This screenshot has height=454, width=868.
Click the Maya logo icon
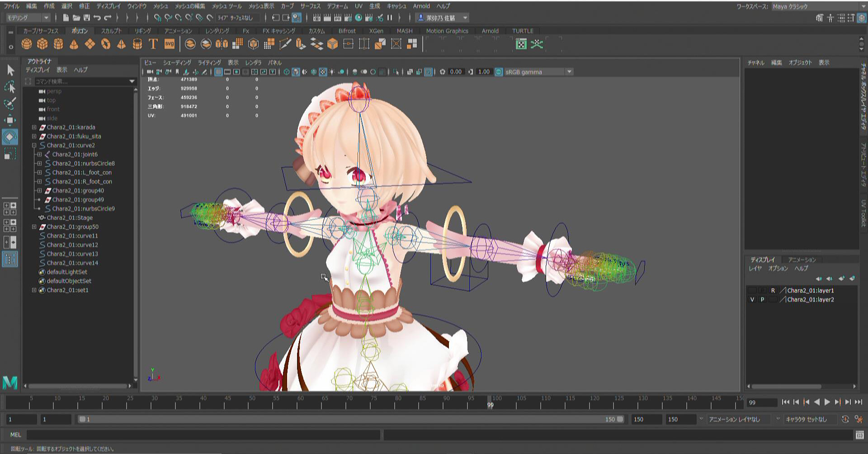pyautogui.click(x=10, y=383)
